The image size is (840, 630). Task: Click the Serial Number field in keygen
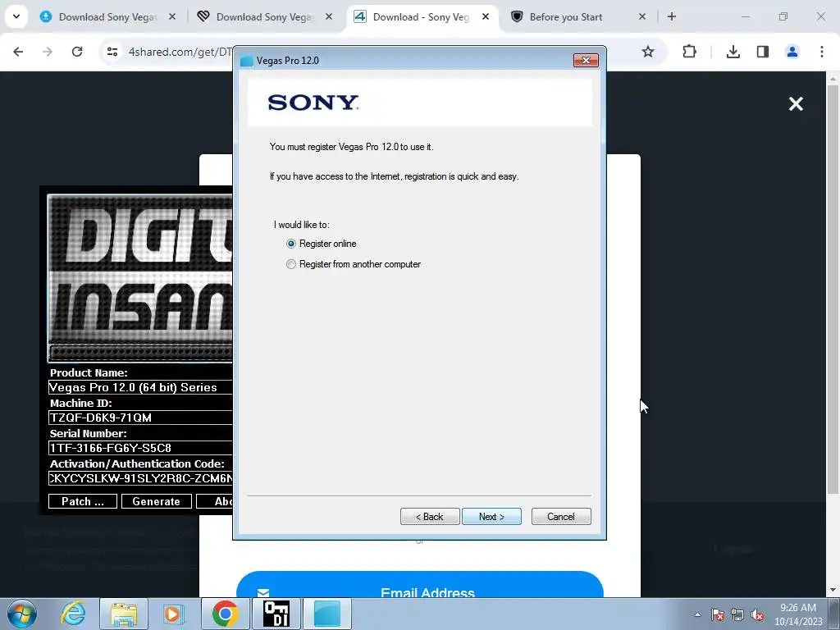140,448
